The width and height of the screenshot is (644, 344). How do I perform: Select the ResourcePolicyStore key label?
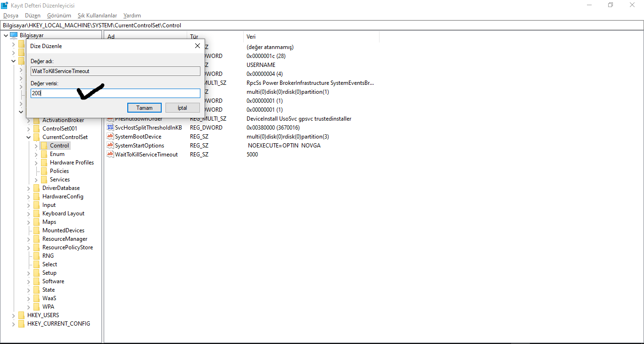(x=67, y=247)
